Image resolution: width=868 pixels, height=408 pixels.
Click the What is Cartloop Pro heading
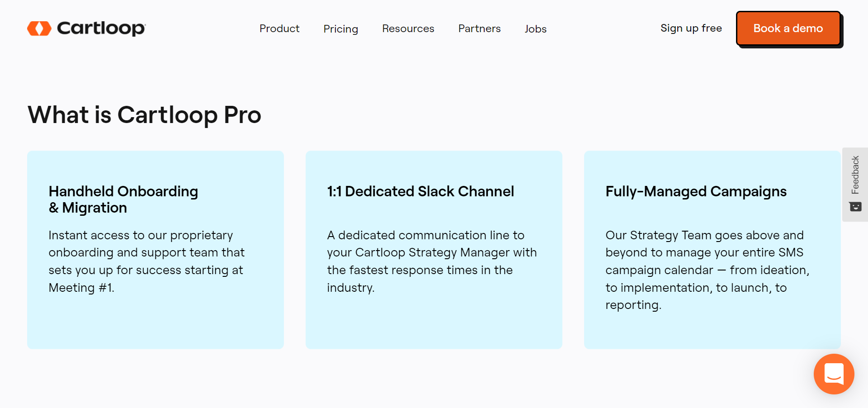(145, 115)
